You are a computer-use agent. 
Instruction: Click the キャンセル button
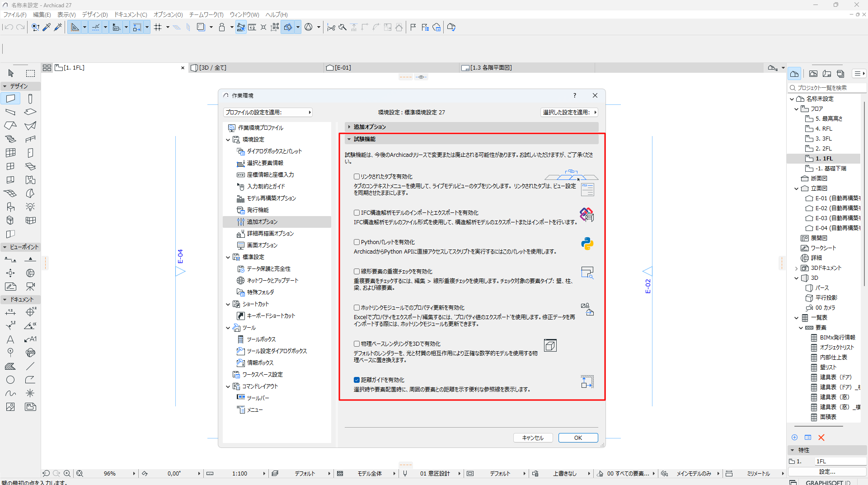point(533,438)
